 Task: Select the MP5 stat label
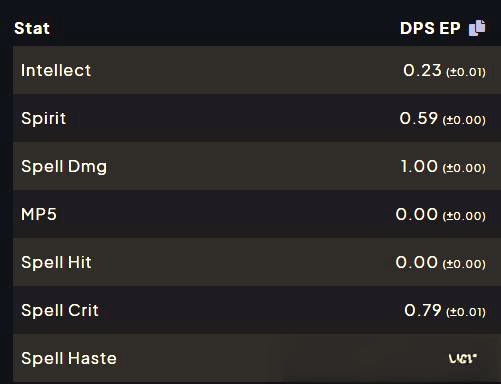(39, 214)
